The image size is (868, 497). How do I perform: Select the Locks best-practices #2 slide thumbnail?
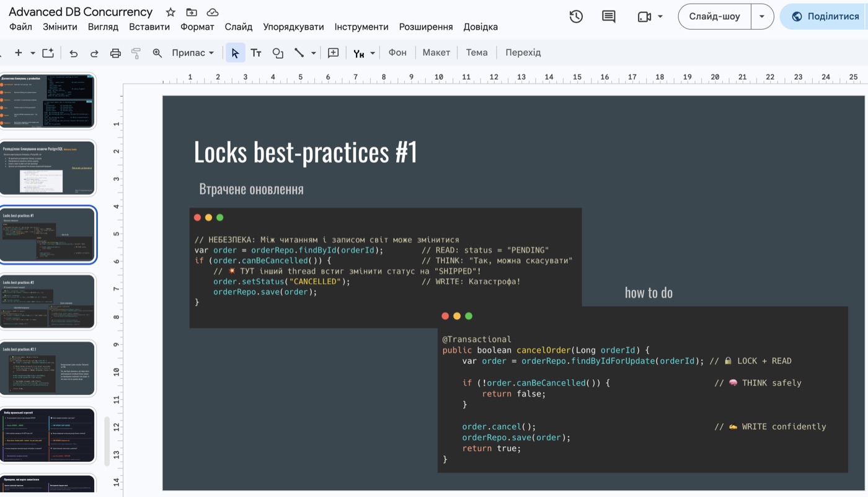48,302
